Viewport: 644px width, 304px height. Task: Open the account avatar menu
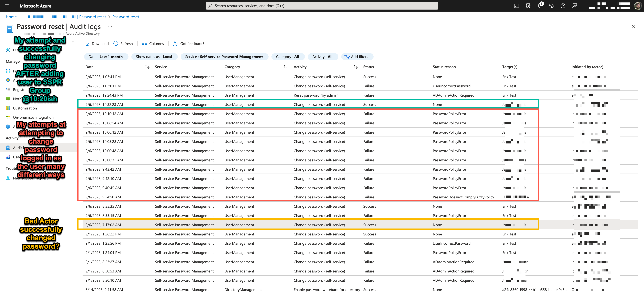(x=638, y=6)
